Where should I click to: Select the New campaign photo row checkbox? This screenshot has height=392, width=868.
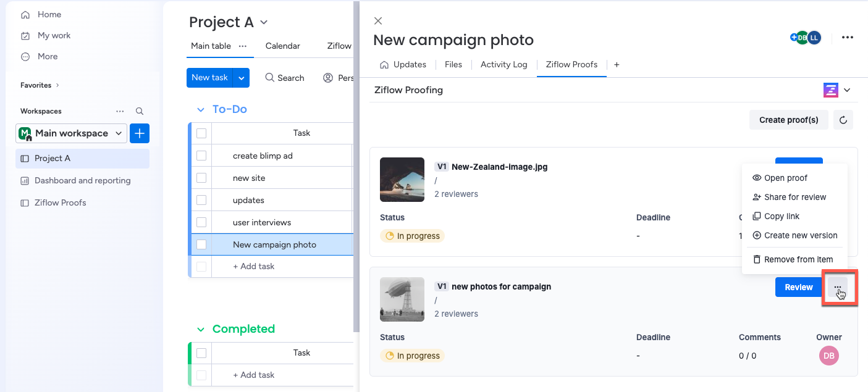pos(201,244)
